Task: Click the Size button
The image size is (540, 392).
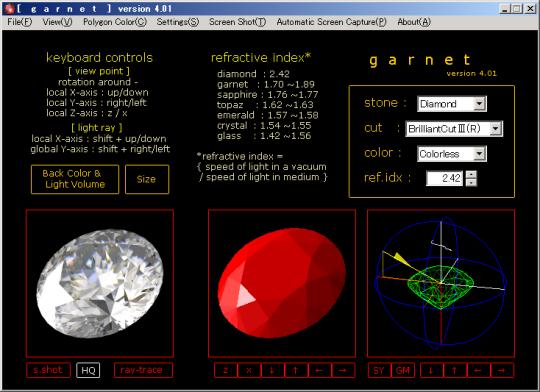Action: click(x=147, y=179)
